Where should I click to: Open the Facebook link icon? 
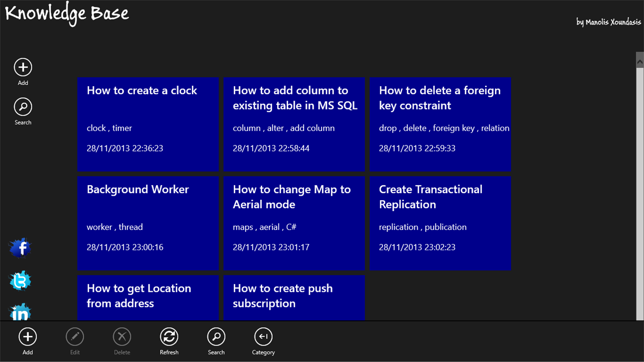pyautogui.click(x=20, y=248)
